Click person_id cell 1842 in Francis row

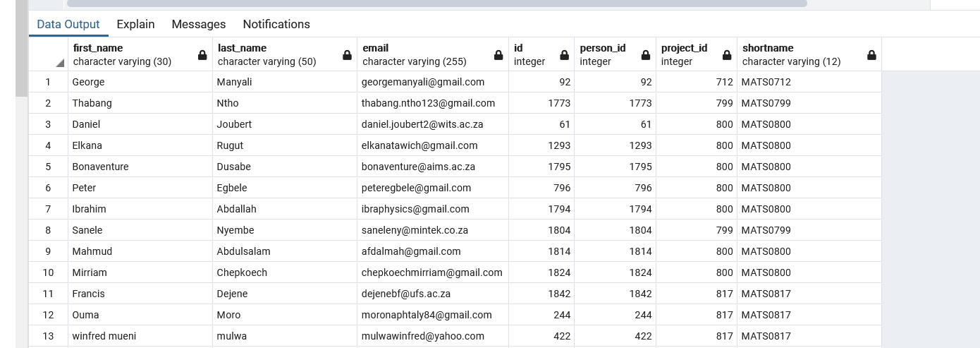[615, 294]
